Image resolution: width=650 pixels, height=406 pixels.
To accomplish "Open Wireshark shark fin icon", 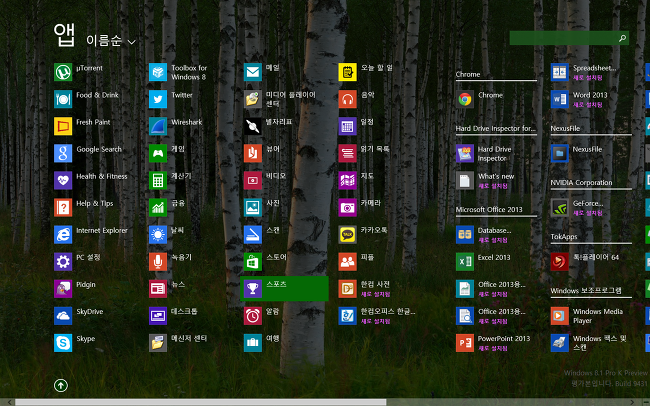I will [158, 126].
